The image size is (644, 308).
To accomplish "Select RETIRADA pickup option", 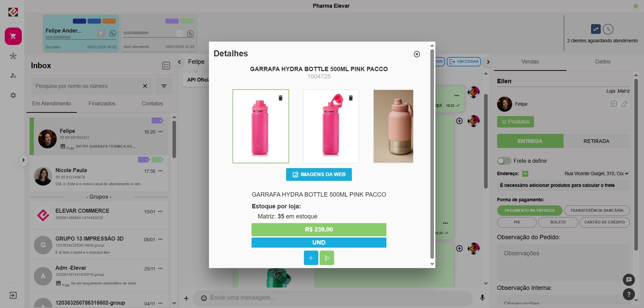I will coord(596,141).
